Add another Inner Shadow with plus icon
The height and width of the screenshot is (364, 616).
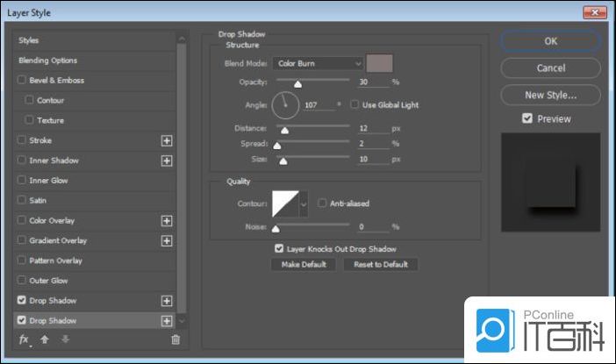coord(167,161)
